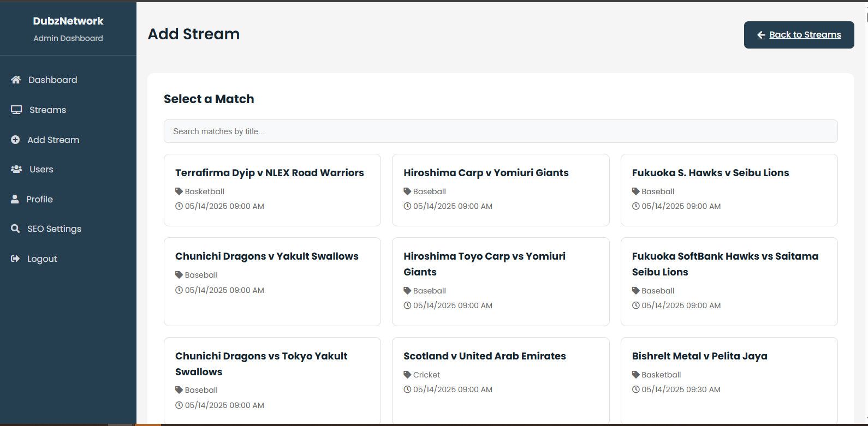
Task: Focus the Search matches by title field
Action: point(500,131)
